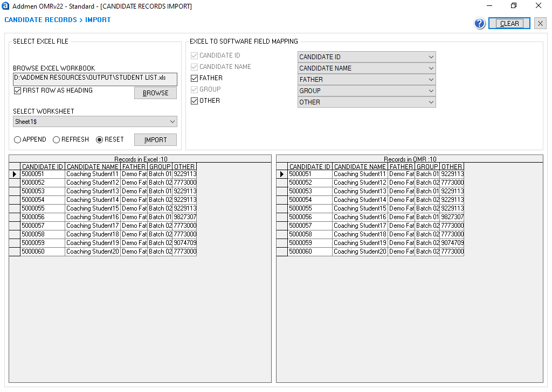The width and height of the screenshot is (552, 392).
Task: Expand the GROUP mapping dropdown
Action: tap(366, 91)
